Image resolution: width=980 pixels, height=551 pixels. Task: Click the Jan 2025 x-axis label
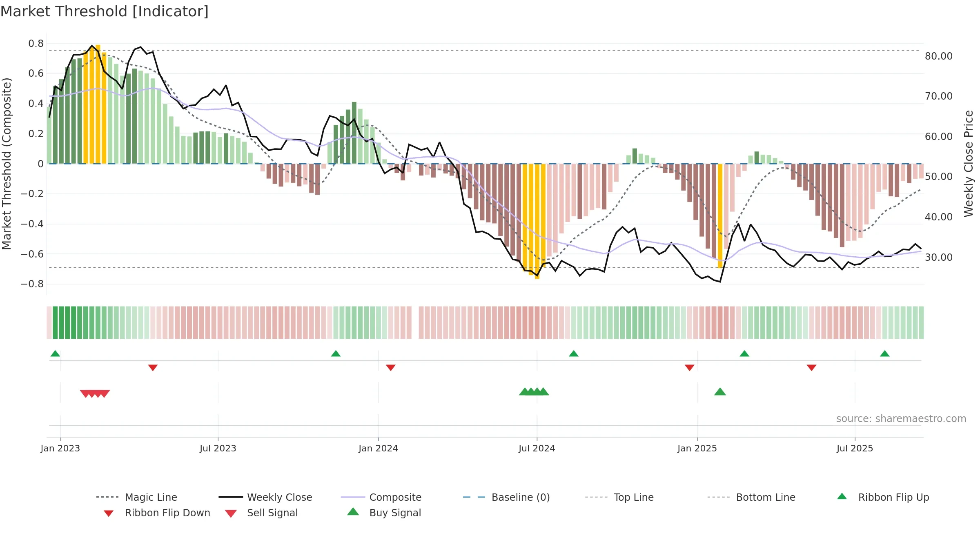tap(697, 449)
